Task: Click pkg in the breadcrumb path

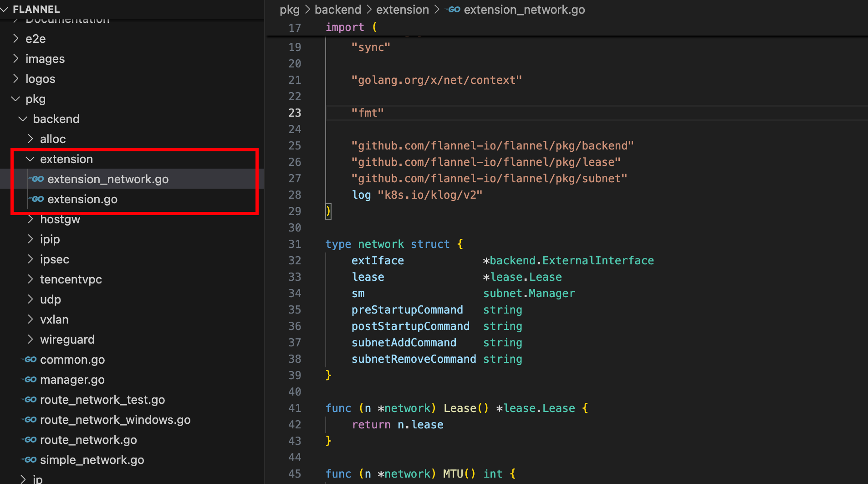Action: pos(290,10)
